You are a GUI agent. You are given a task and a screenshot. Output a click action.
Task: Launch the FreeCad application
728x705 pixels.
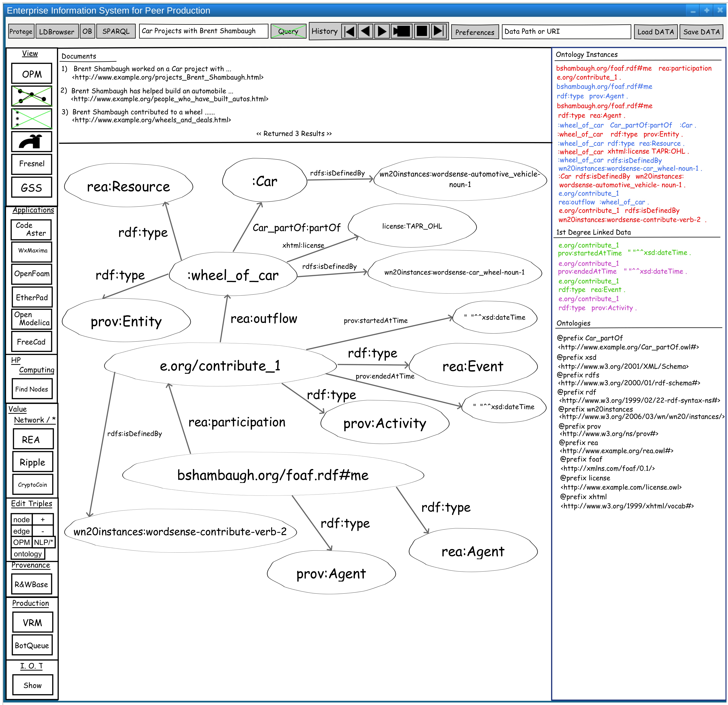click(x=32, y=342)
